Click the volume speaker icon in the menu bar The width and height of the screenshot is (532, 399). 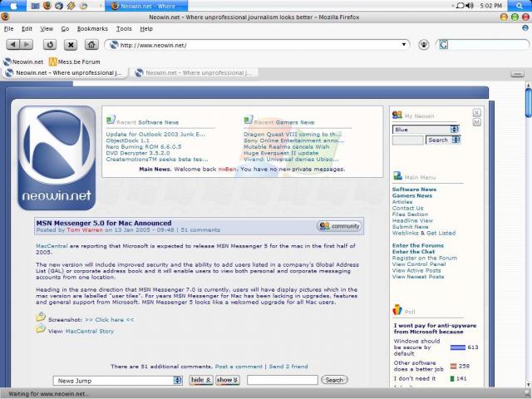tap(470, 6)
